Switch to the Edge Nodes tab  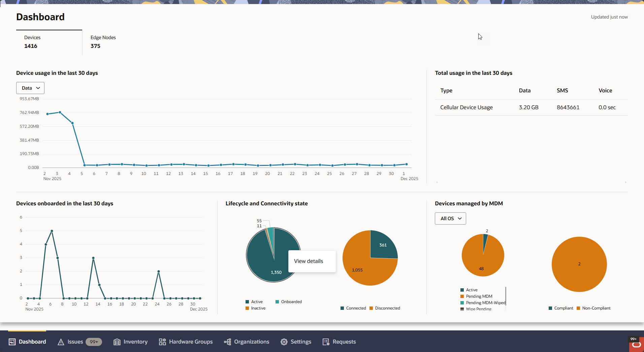[103, 41]
